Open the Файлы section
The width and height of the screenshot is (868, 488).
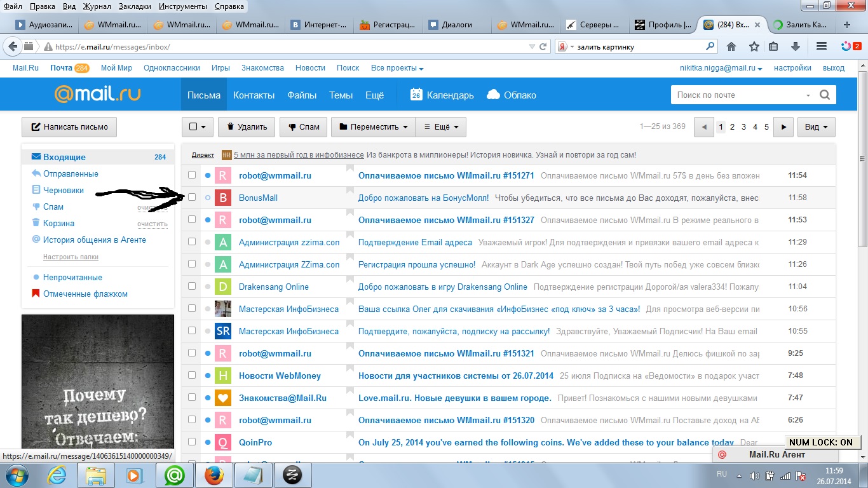302,95
